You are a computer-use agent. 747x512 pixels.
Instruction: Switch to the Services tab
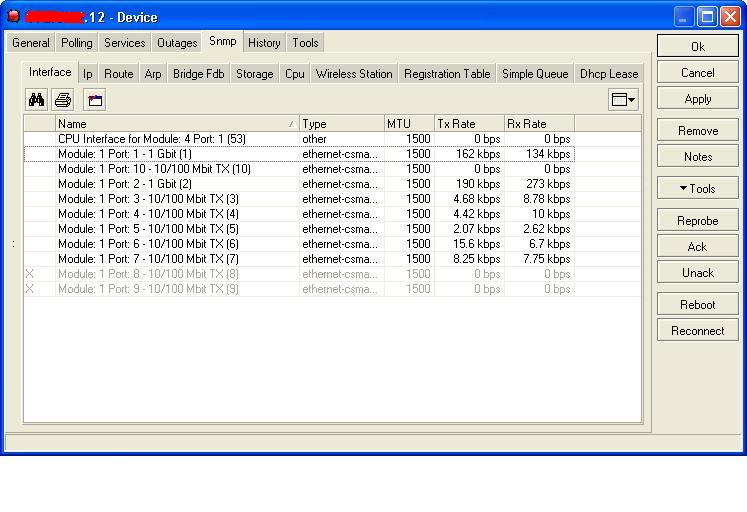tap(124, 43)
